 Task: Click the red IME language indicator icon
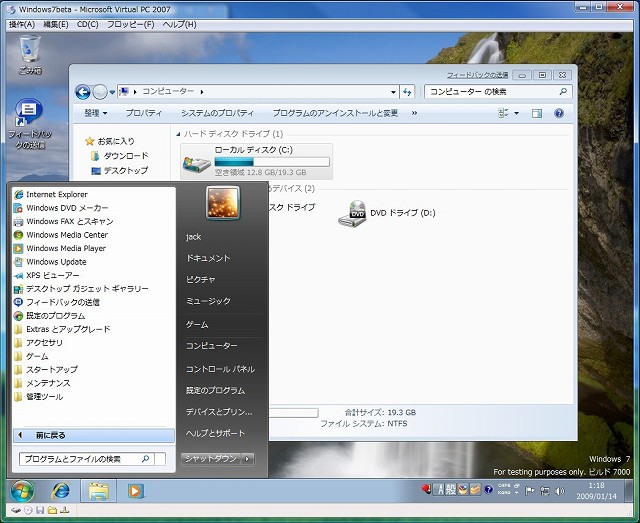pos(427,489)
